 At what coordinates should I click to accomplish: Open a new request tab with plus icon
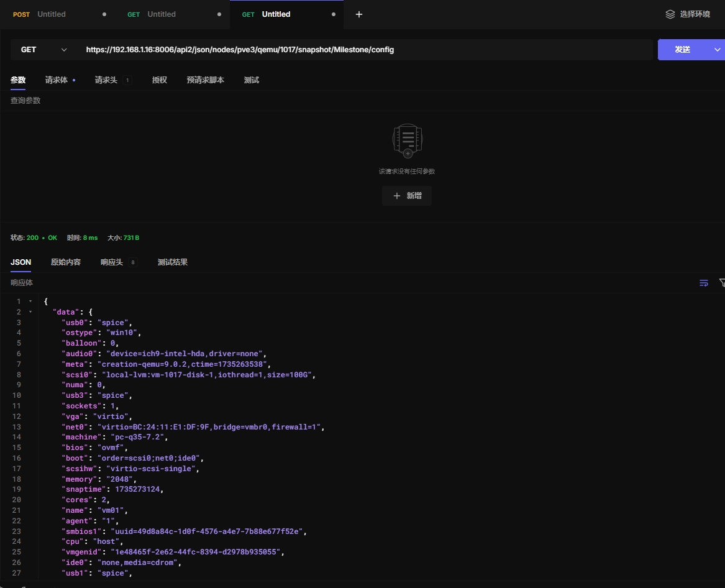click(x=359, y=14)
